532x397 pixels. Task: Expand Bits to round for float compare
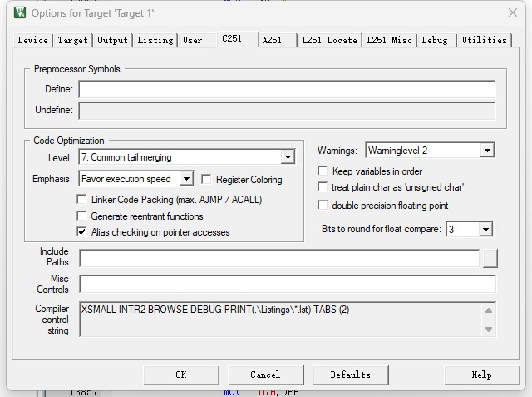click(x=485, y=229)
